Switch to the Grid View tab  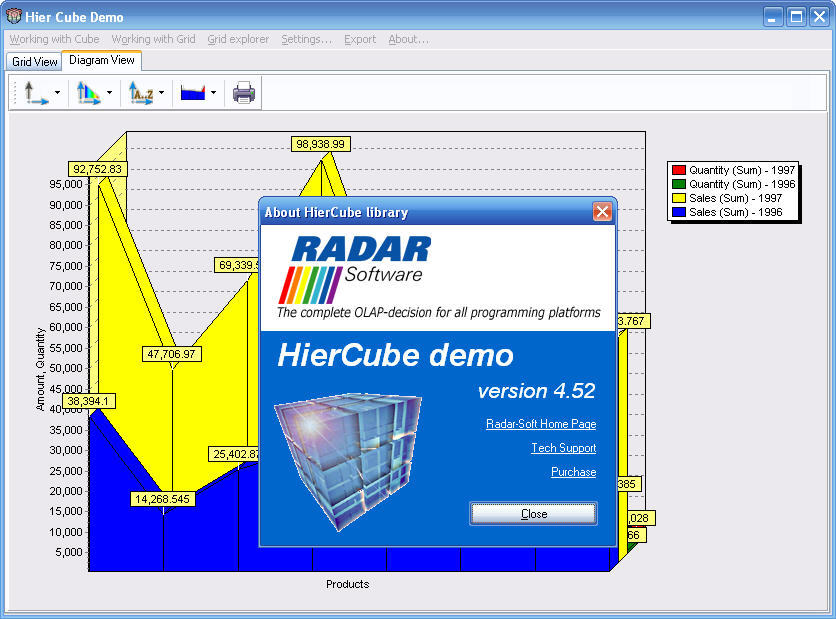(34, 62)
